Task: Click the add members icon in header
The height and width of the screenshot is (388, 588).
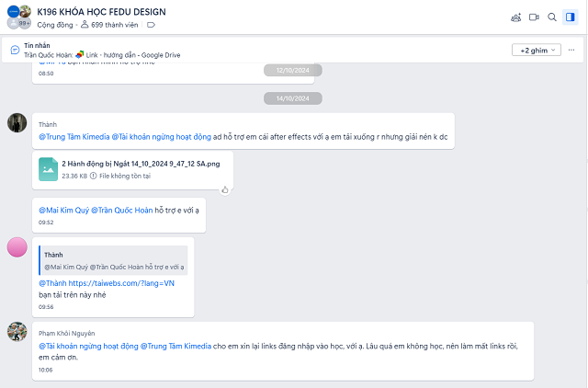Action: pyautogui.click(x=516, y=17)
